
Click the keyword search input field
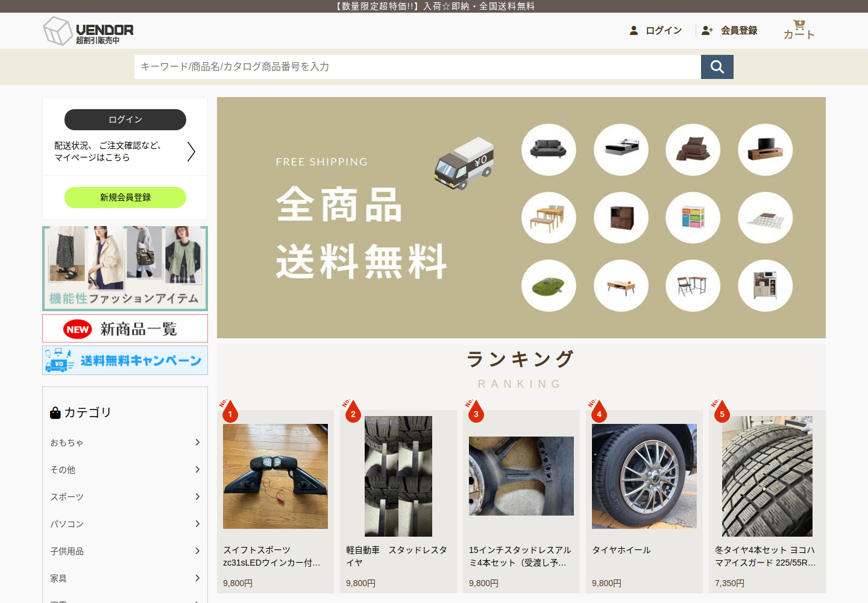pyautogui.click(x=418, y=67)
